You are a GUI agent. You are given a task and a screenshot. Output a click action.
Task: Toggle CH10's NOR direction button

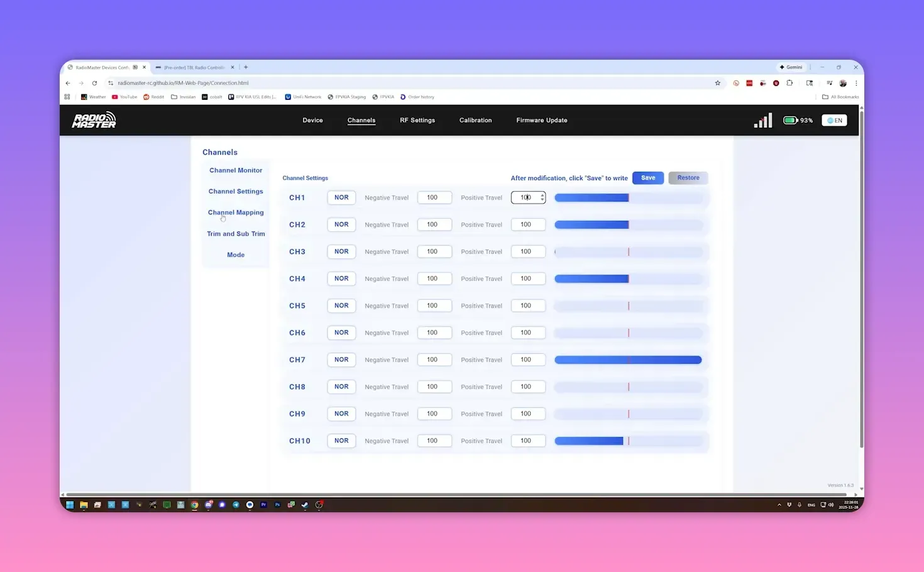click(x=341, y=441)
